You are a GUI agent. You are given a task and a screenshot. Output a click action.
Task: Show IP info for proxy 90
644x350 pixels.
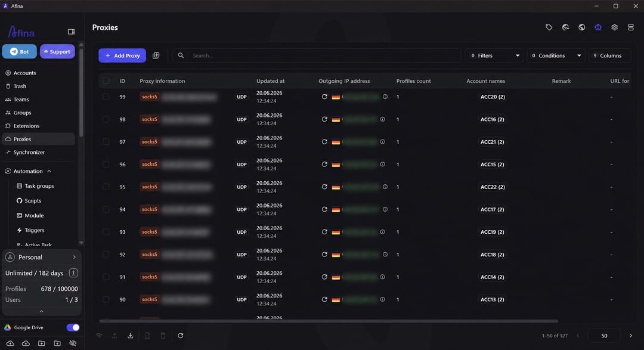[x=382, y=299]
